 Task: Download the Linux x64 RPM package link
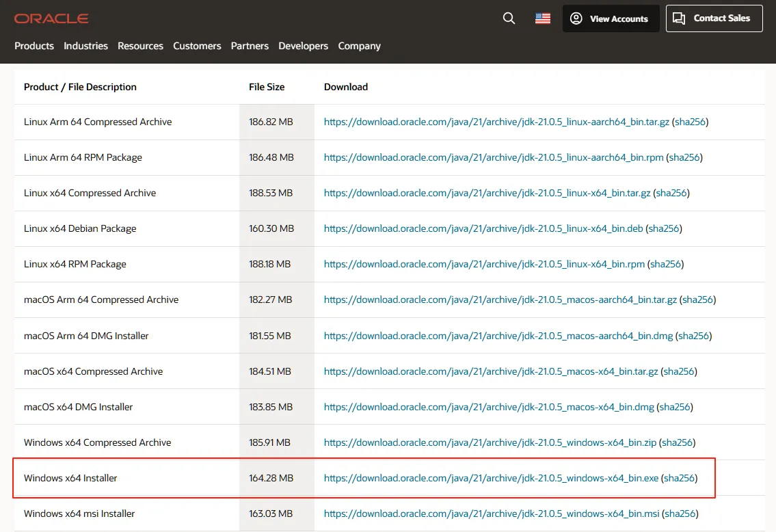click(484, 264)
